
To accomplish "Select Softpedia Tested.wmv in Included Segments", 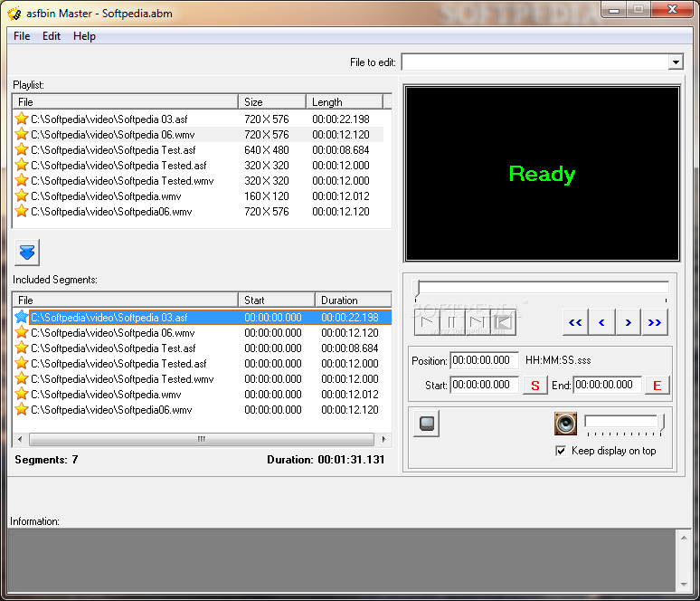I will coord(203,378).
